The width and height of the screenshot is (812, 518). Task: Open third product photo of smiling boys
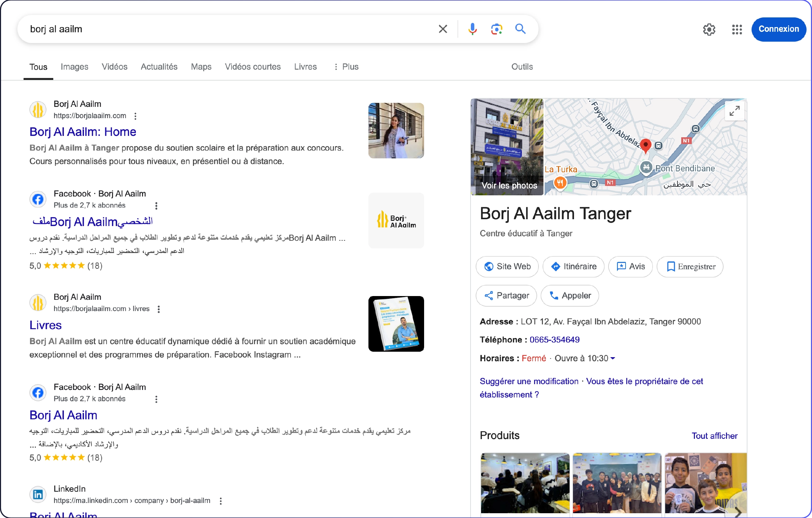[705, 483]
